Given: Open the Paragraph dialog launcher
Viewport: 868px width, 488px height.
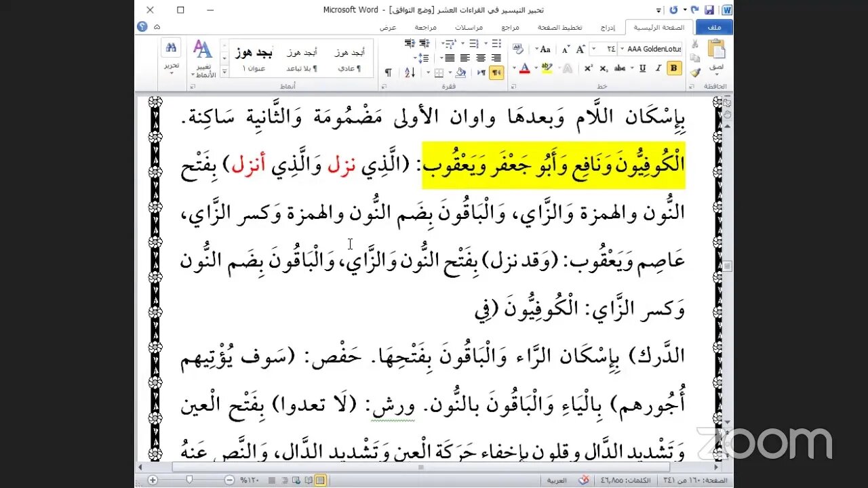Looking at the screenshot, I should coord(383,85).
